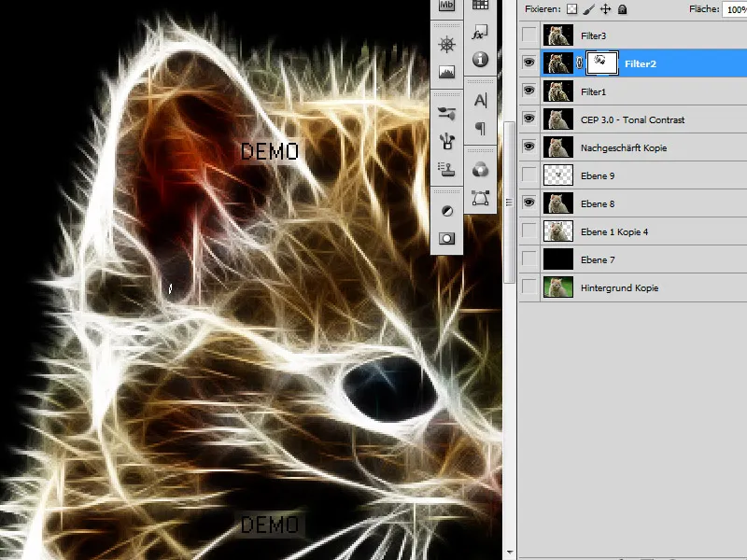Screen dimensions: 747x560
Task: Open the Styles (fx) panel
Action: point(480,33)
